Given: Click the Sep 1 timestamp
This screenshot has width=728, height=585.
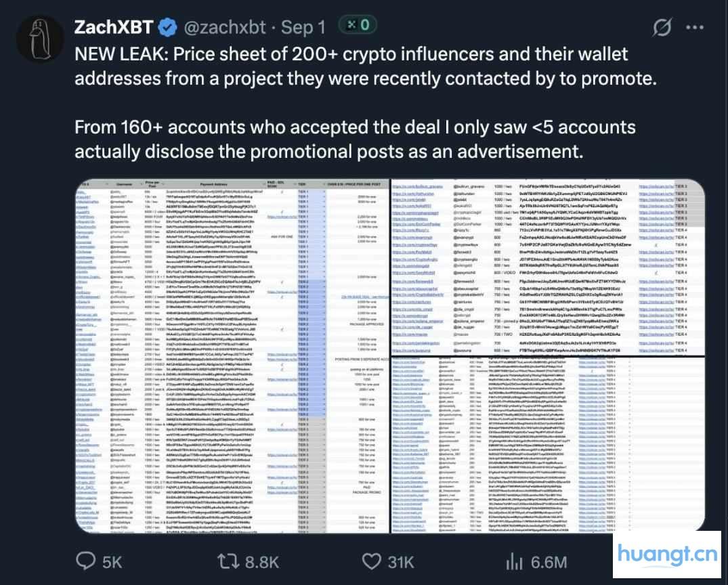Looking at the screenshot, I should coord(303,28).
